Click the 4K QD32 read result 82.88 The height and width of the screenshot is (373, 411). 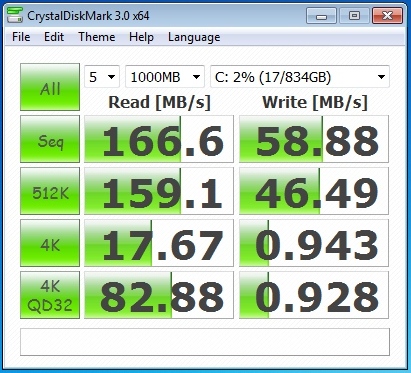point(159,295)
